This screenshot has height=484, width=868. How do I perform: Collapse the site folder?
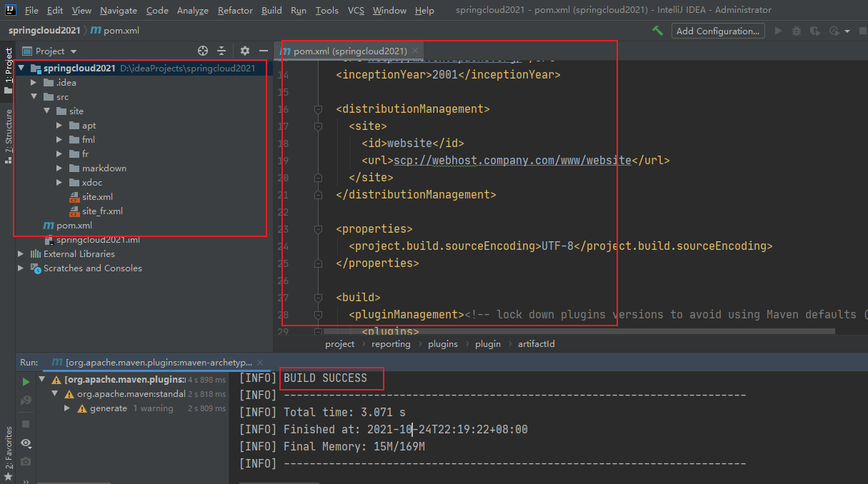pyautogui.click(x=46, y=111)
